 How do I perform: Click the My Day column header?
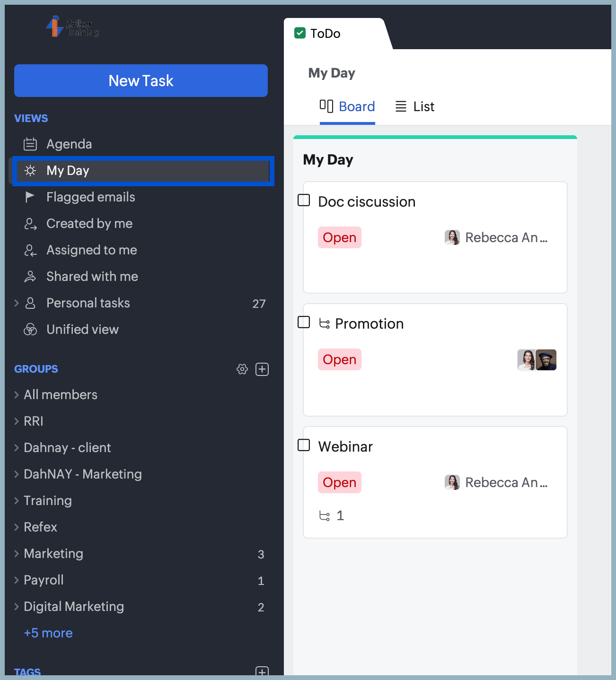coord(328,160)
